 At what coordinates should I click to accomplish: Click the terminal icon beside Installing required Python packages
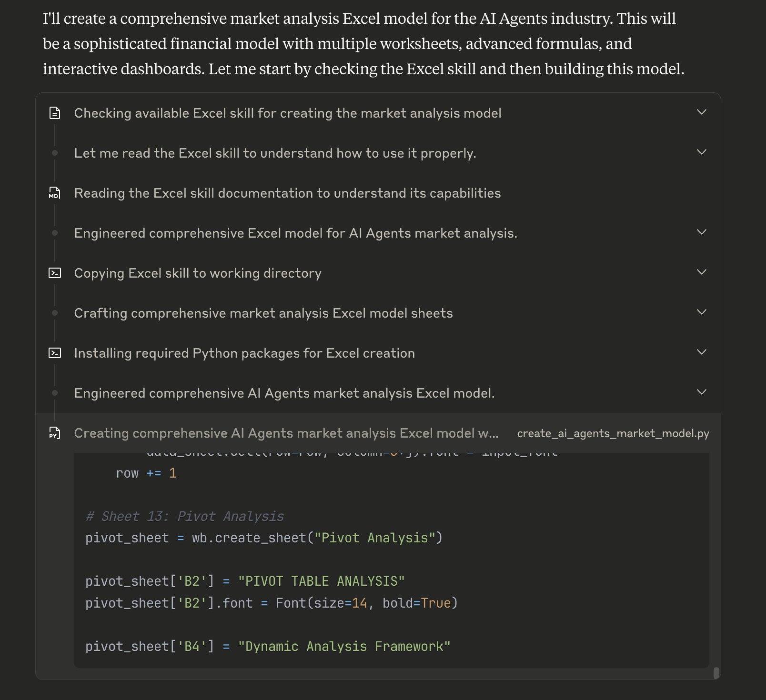[x=55, y=353]
